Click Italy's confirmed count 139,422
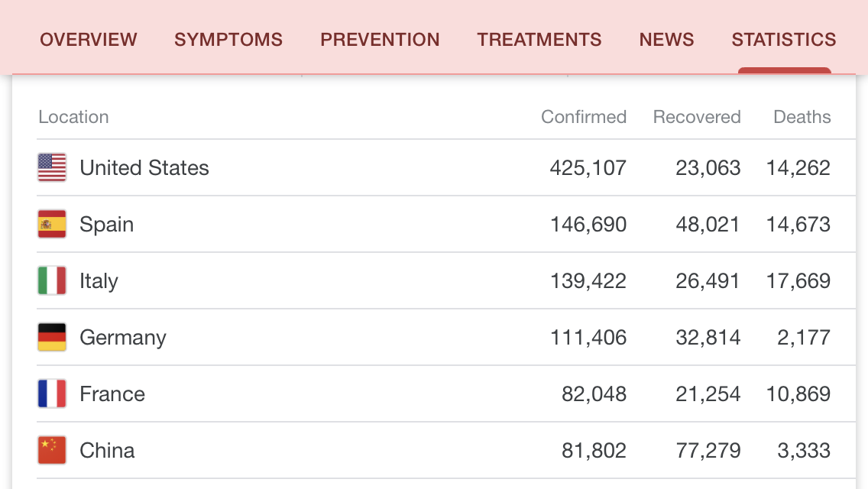The height and width of the screenshot is (489, 868). 588,281
